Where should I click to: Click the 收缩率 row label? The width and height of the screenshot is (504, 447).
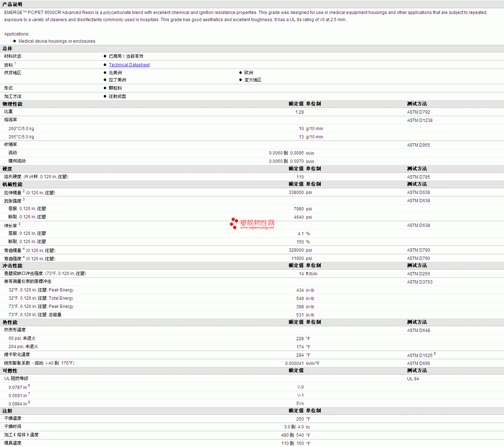(10, 144)
